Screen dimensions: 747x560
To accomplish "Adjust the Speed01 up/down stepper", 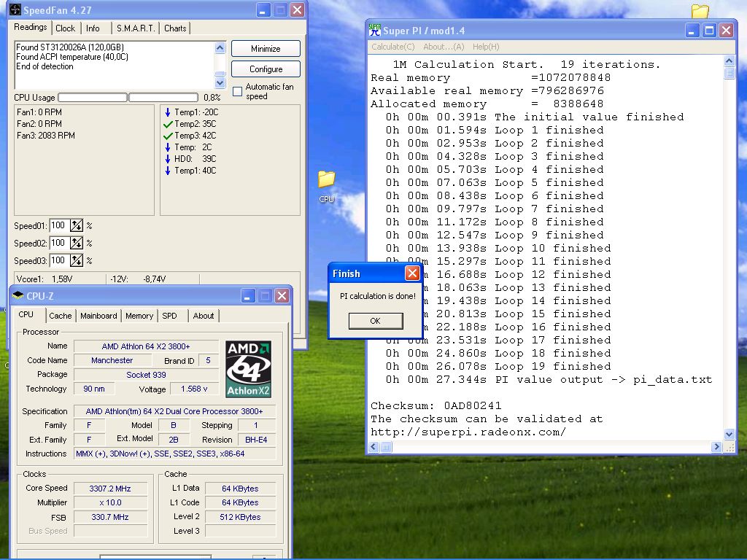I will [x=76, y=226].
